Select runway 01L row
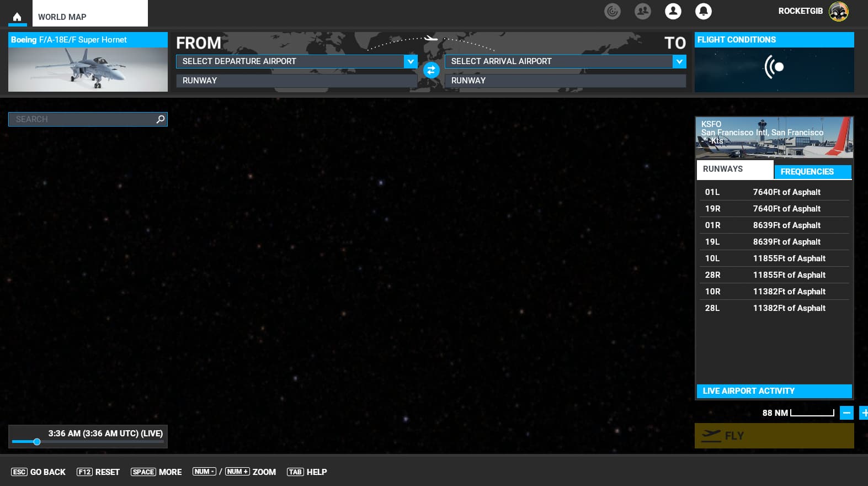This screenshot has height=486, width=868. [774, 192]
